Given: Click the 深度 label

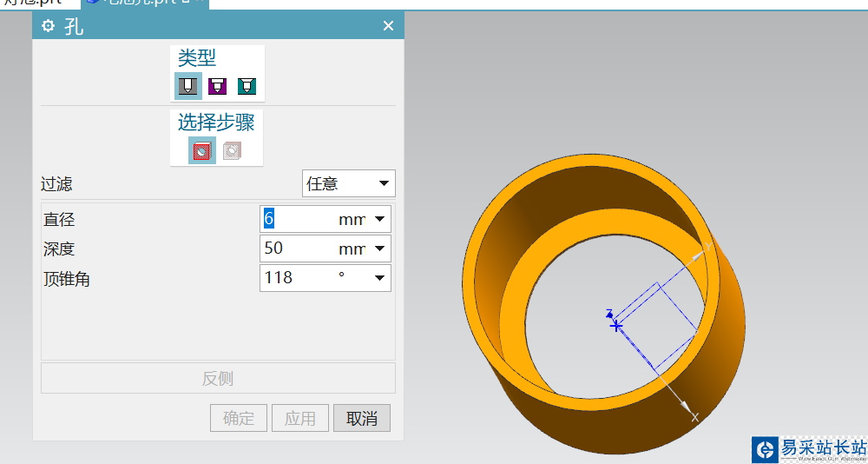Looking at the screenshot, I should click(59, 249).
